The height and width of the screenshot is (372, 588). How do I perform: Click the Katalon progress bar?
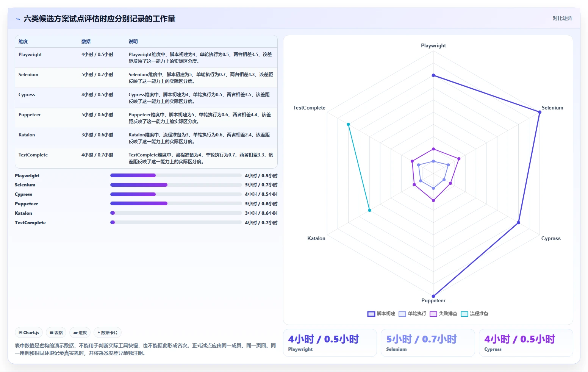pos(176,213)
